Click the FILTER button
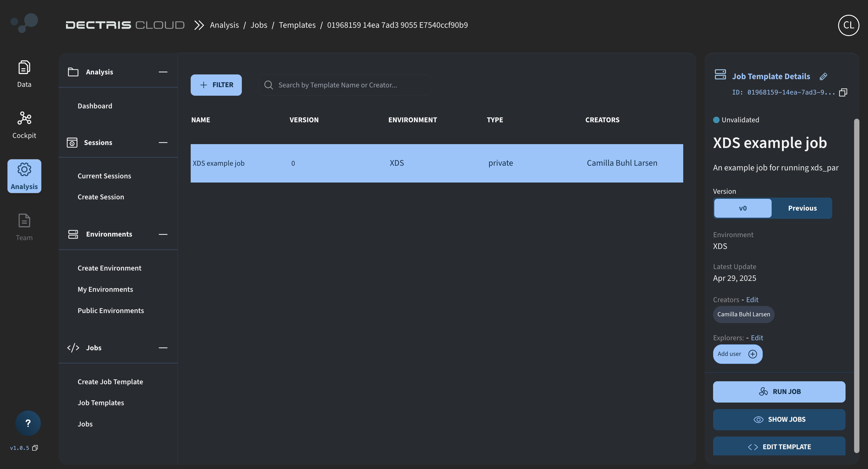868x469 pixels. coord(216,85)
